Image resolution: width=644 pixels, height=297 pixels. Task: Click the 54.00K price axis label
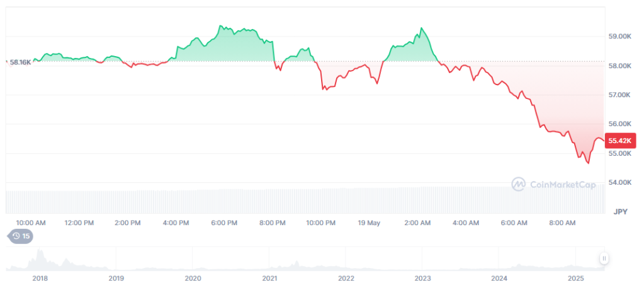620,182
